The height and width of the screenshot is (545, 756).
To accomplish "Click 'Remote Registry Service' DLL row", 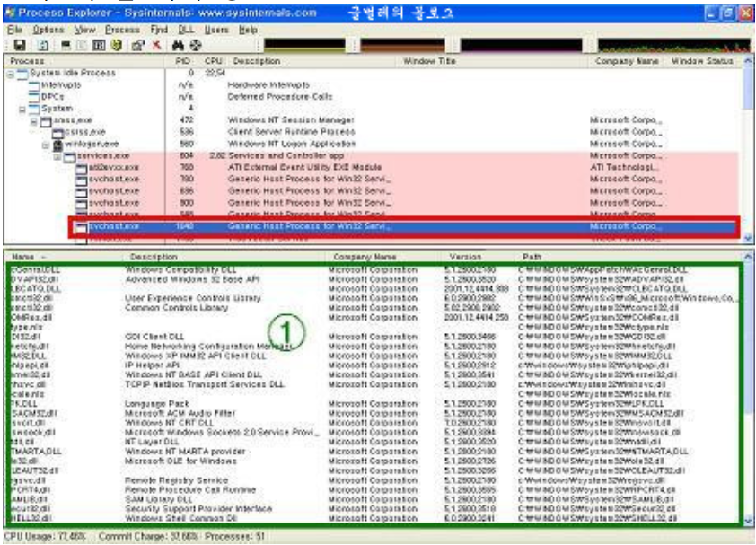I will click(x=374, y=480).
